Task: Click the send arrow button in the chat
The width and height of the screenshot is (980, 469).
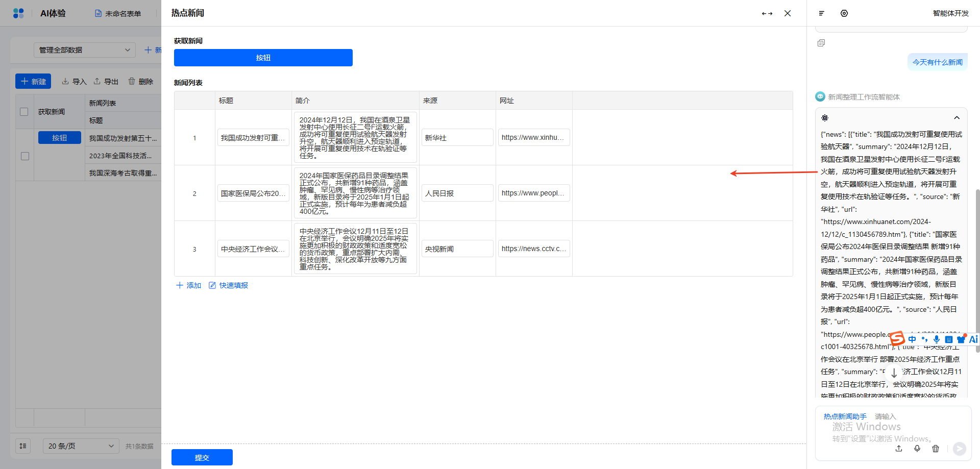Action: click(x=960, y=449)
